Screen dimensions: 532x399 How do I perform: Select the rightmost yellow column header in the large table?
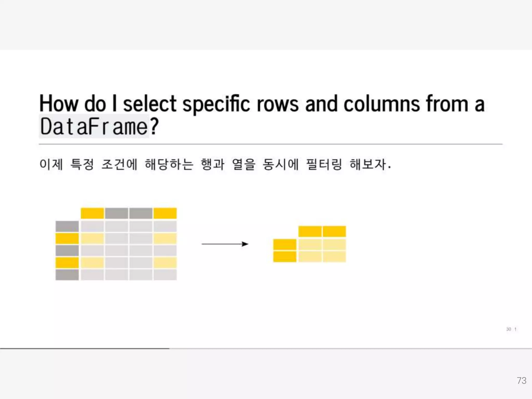(x=165, y=213)
